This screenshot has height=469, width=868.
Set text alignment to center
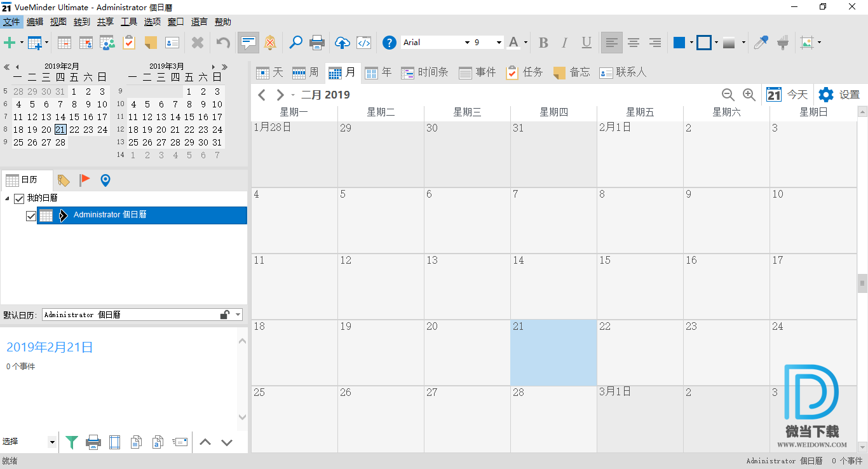(x=634, y=43)
